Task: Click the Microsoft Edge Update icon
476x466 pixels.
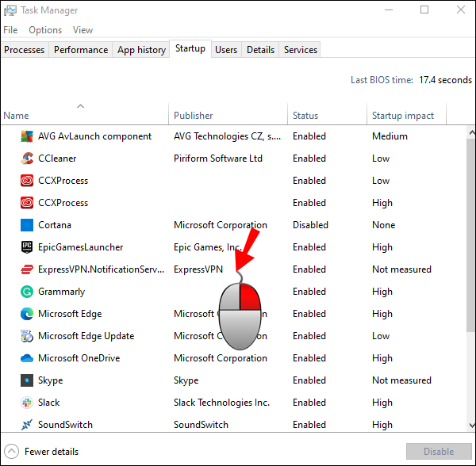Action: click(x=27, y=336)
